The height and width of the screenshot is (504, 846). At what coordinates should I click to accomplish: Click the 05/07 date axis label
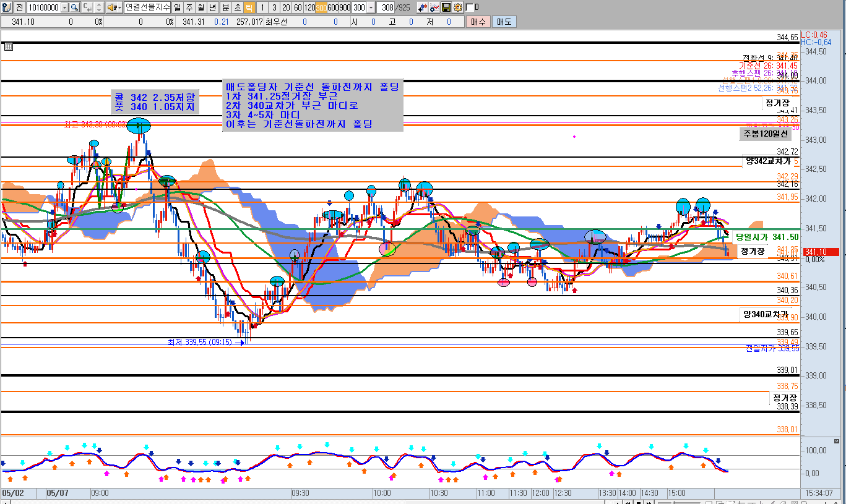pos(57,493)
